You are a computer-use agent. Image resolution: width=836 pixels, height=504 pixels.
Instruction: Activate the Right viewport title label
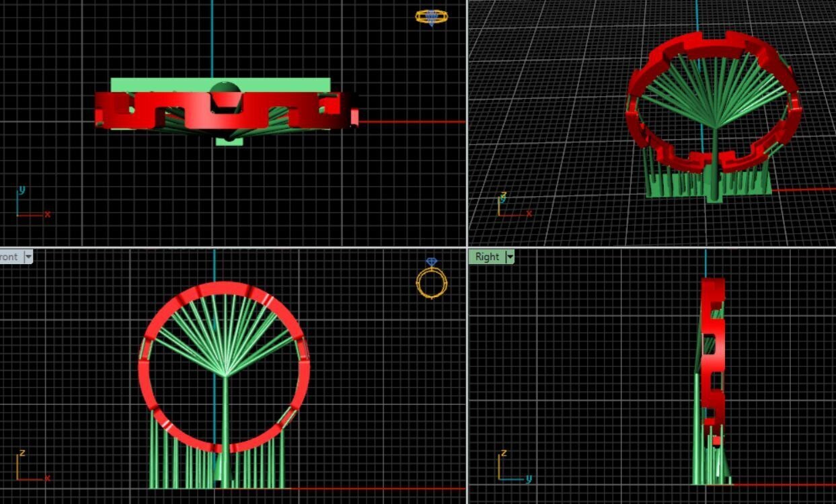[487, 257]
